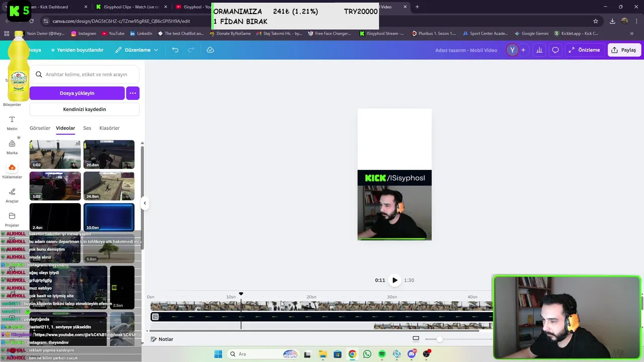Bookmark this page with the star icon

coord(596,21)
